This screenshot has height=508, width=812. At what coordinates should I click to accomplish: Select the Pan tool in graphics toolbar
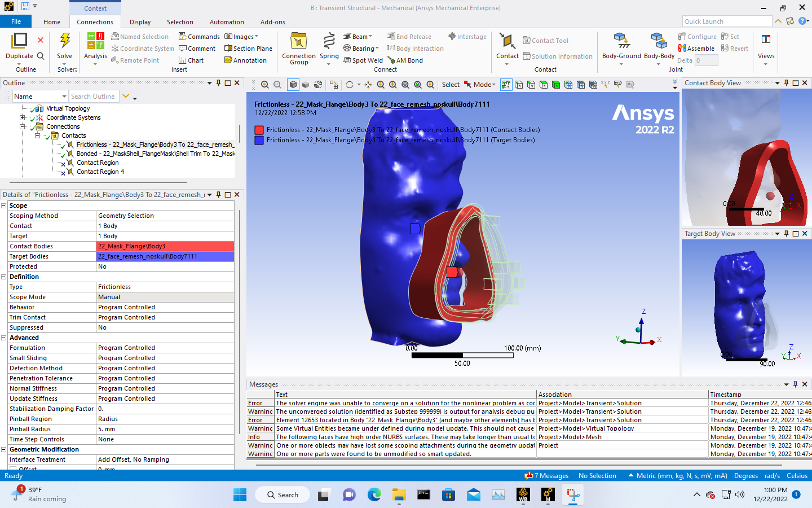coord(368,85)
